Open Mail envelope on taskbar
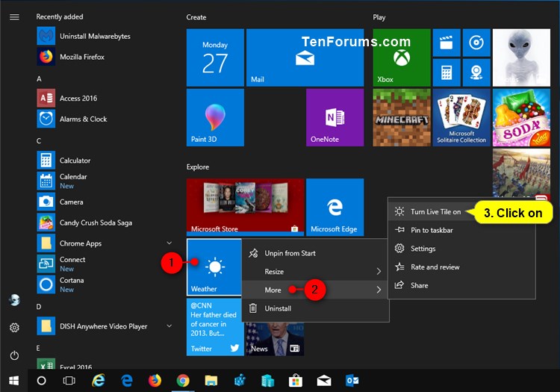This screenshot has width=560, height=392. tap(324, 381)
